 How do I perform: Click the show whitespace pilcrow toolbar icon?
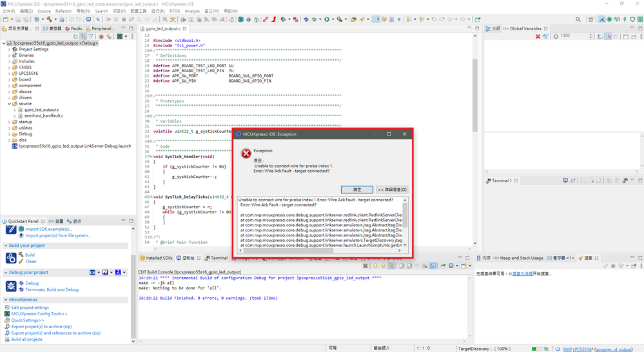[x=399, y=19]
